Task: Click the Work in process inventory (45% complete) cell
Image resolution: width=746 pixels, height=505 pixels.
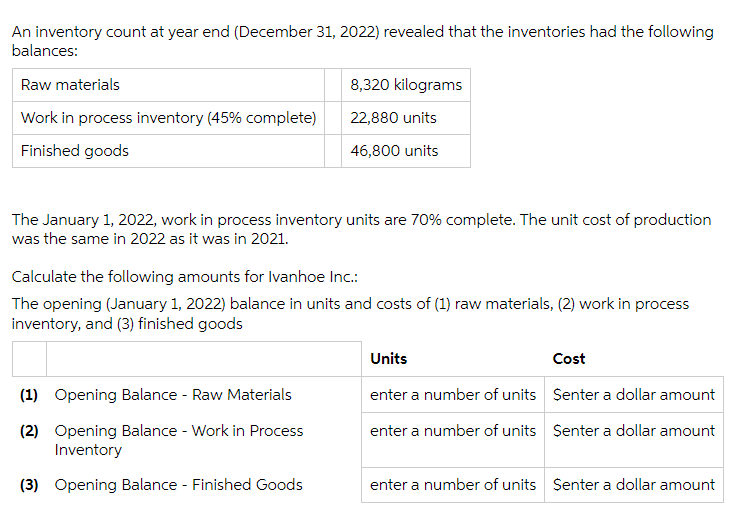Action: (x=168, y=118)
